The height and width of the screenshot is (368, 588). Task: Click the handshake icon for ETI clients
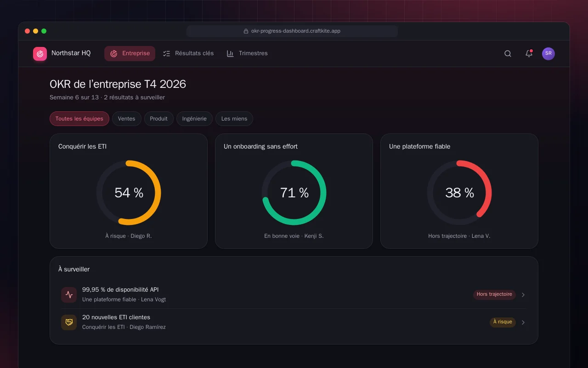coord(69,322)
